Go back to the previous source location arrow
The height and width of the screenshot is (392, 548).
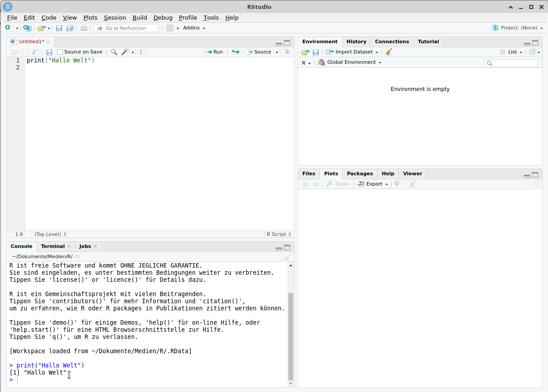click(14, 52)
